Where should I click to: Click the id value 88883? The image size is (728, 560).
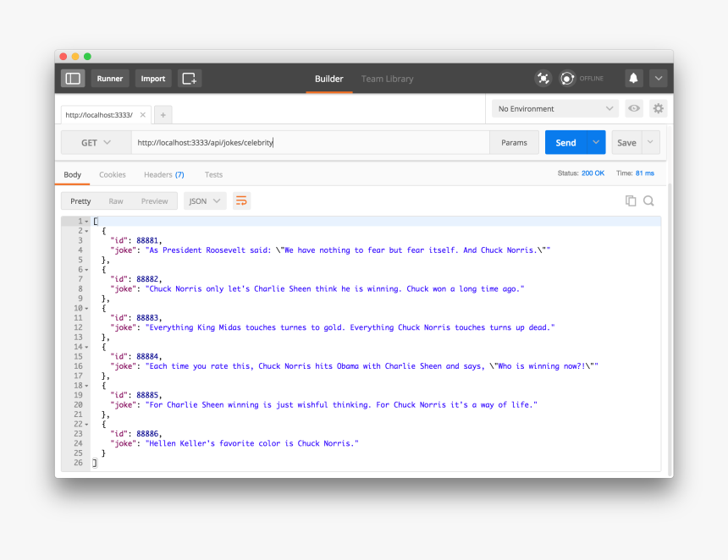pos(147,318)
